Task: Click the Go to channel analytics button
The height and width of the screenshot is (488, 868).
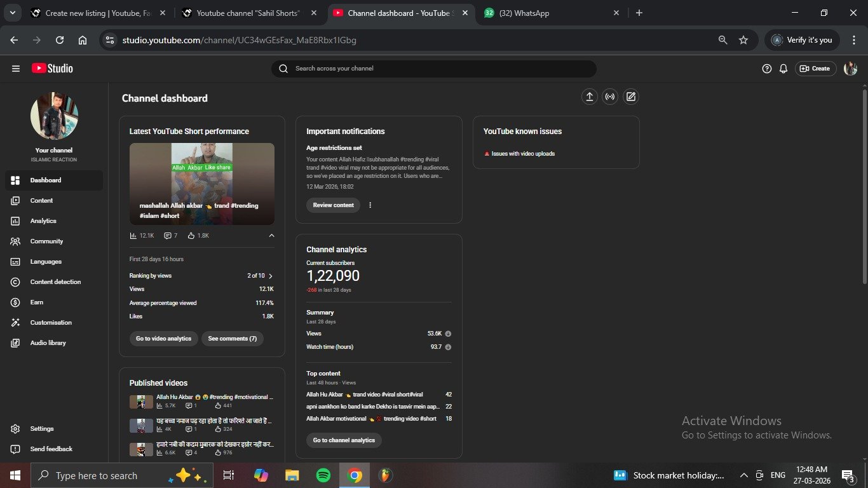Action: [x=344, y=440]
